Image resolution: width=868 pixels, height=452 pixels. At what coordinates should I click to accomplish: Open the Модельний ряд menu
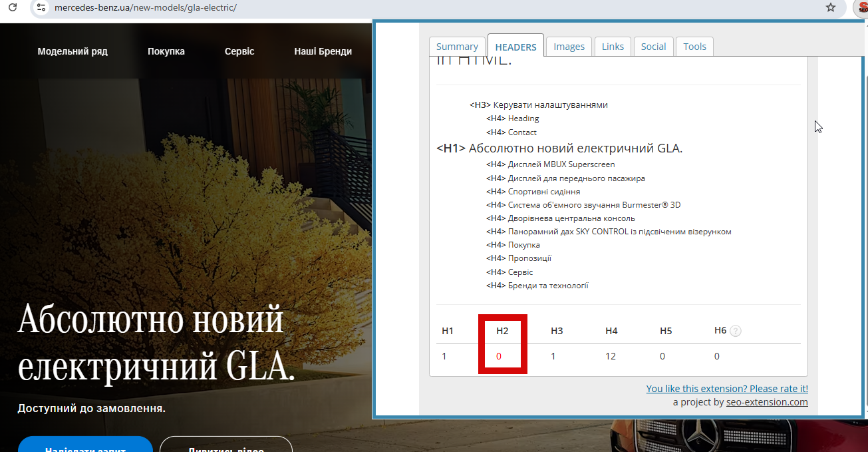pyautogui.click(x=72, y=51)
